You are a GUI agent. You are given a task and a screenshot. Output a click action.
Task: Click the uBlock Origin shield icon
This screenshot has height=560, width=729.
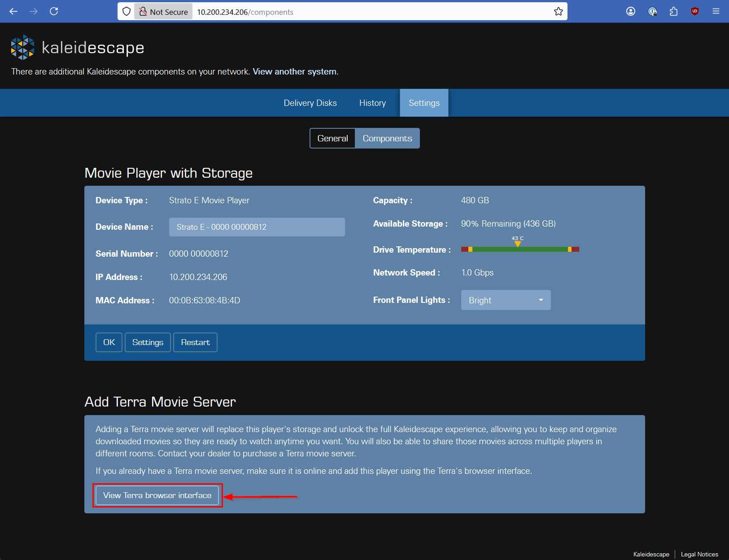click(x=694, y=12)
